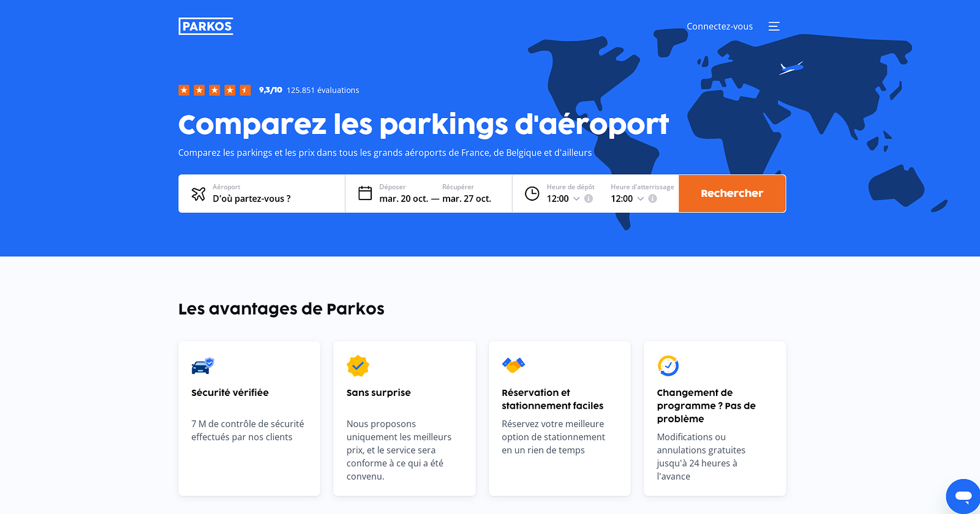Click text 'Modifications ou annulations gratuites'
980x514 pixels.
click(x=701, y=444)
